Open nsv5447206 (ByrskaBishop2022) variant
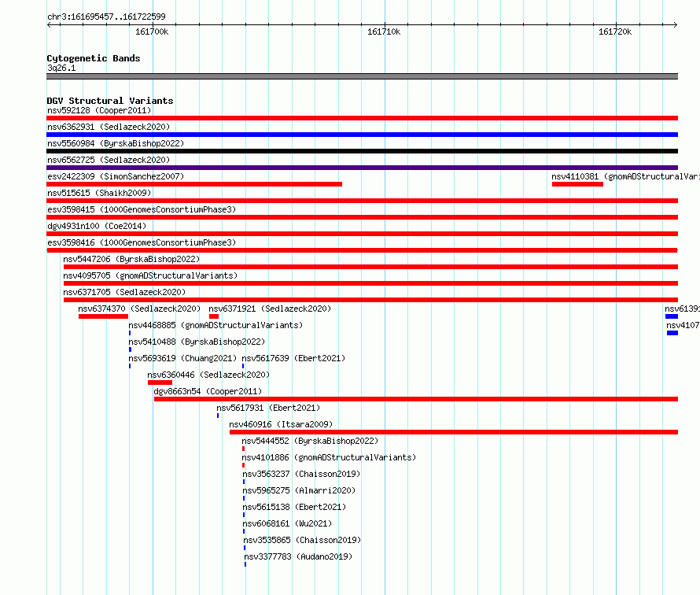700x595 pixels. pos(131,259)
